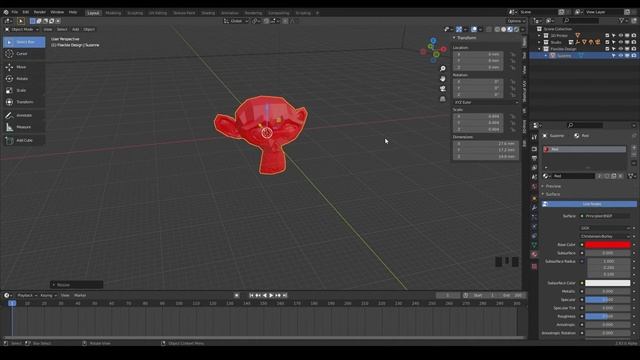This screenshot has height=360, width=640.
Task: Open the Render menu
Action: 40,12
